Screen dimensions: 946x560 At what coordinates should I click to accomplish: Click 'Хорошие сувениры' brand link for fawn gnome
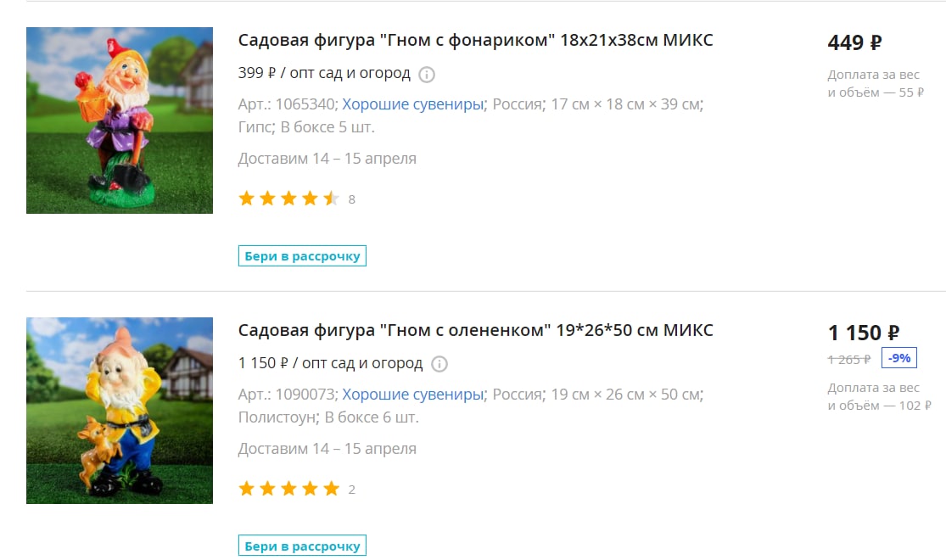[x=412, y=394]
